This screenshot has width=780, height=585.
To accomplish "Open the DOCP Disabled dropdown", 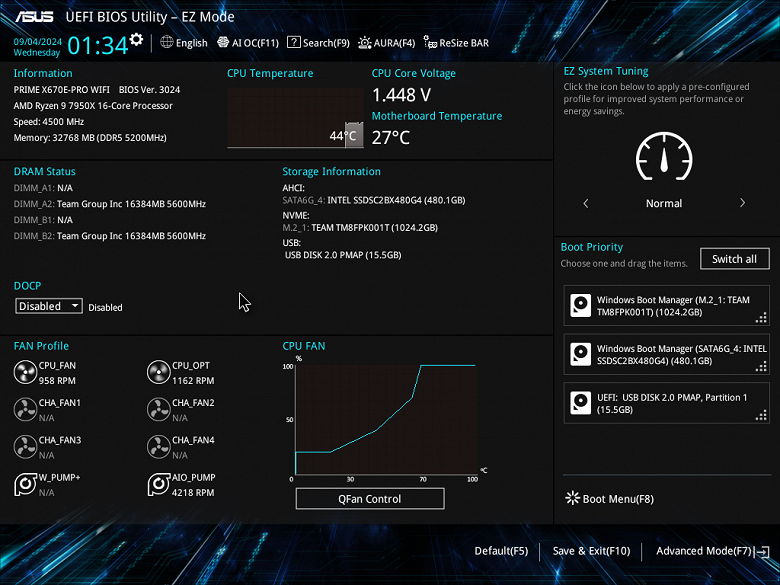I will 49,306.
